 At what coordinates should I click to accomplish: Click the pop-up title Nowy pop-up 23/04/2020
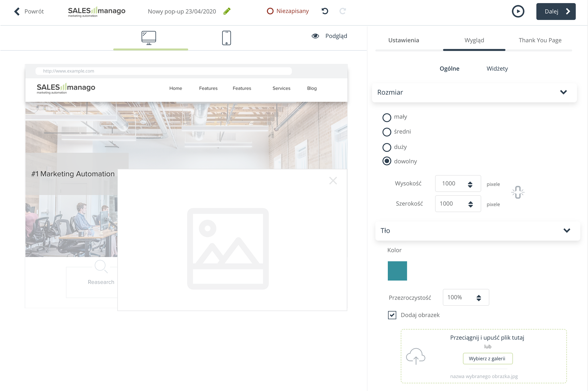click(x=182, y=11)
